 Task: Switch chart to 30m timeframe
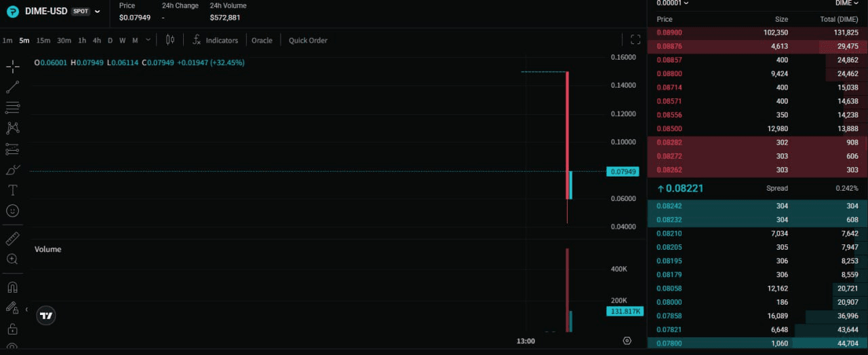64,40
